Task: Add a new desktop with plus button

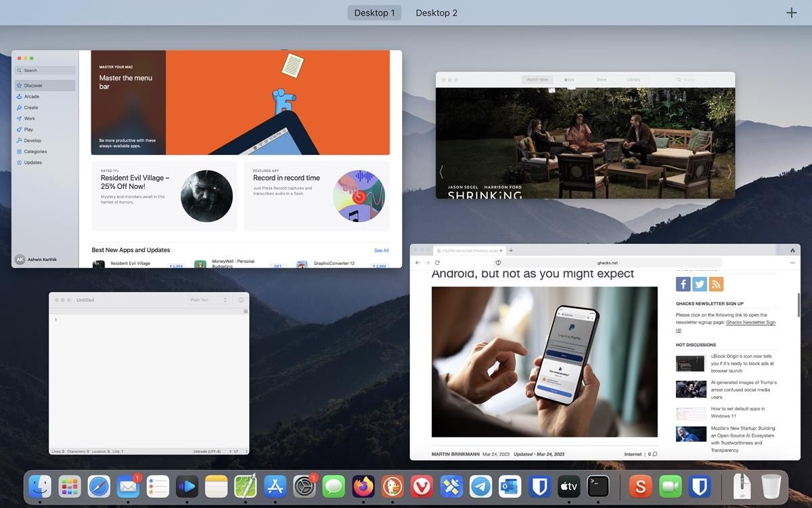Action: click(791, 13)
